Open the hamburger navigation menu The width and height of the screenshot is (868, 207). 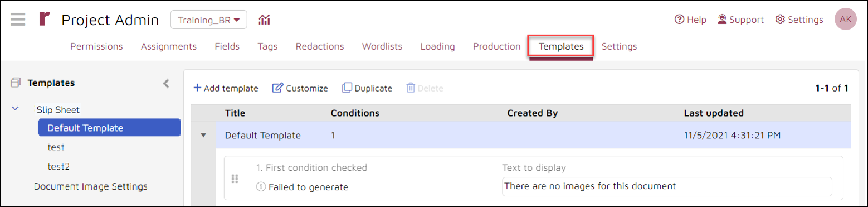click(x=18, y=19)
